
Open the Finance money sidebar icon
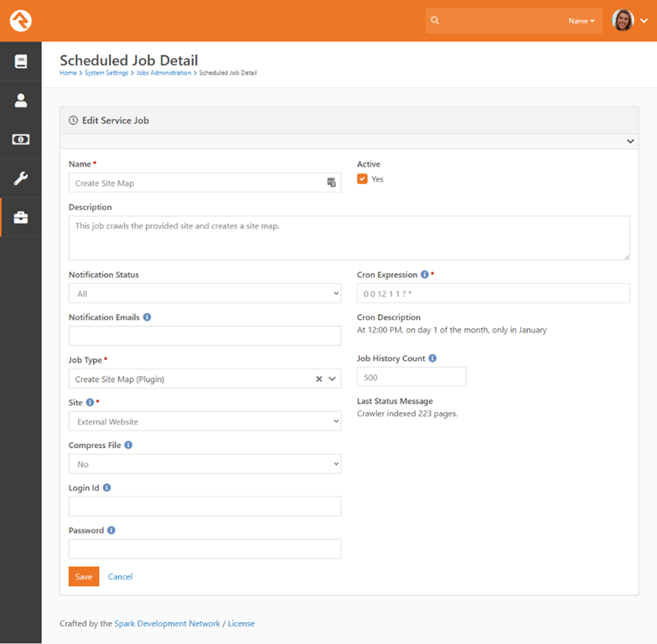click(x=20, y=139)
